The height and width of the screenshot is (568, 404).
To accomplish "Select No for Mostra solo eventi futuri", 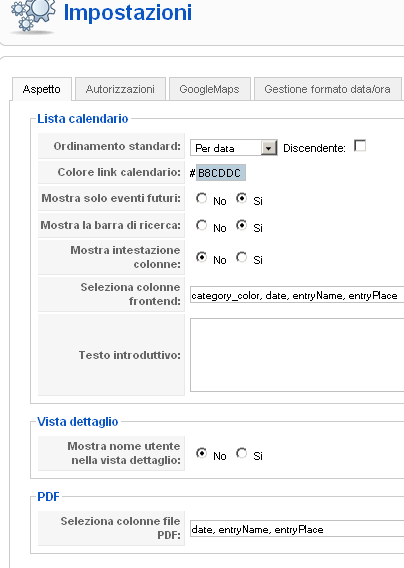I will point(201,198).
